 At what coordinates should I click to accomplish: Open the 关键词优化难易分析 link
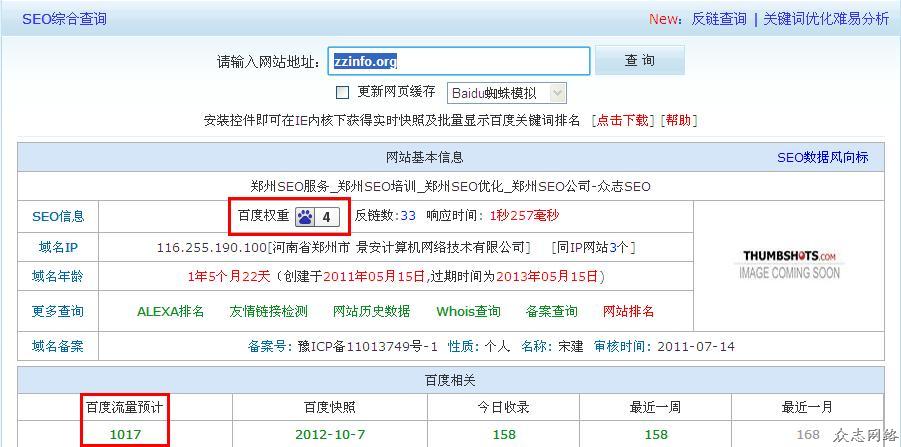tap(826, 19)
